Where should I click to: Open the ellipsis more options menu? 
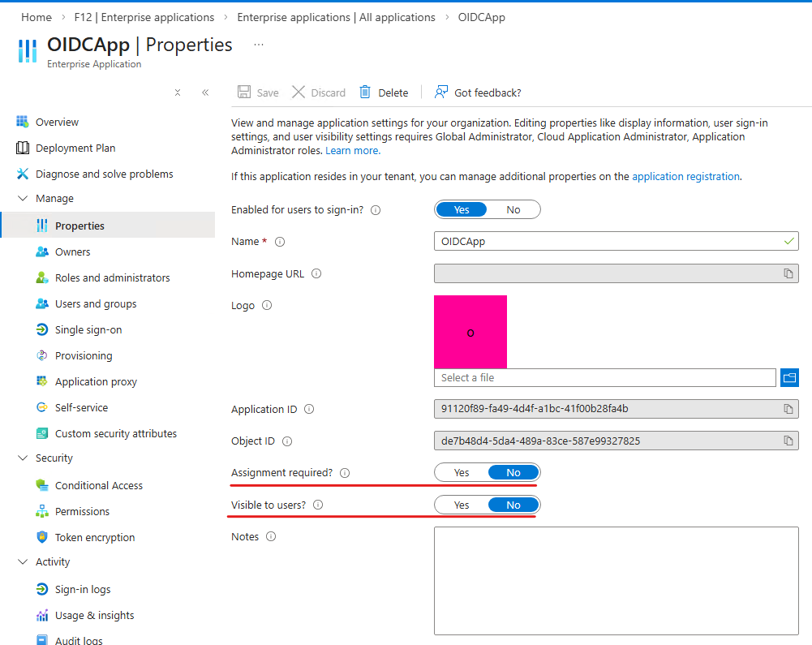click(259, 45)
